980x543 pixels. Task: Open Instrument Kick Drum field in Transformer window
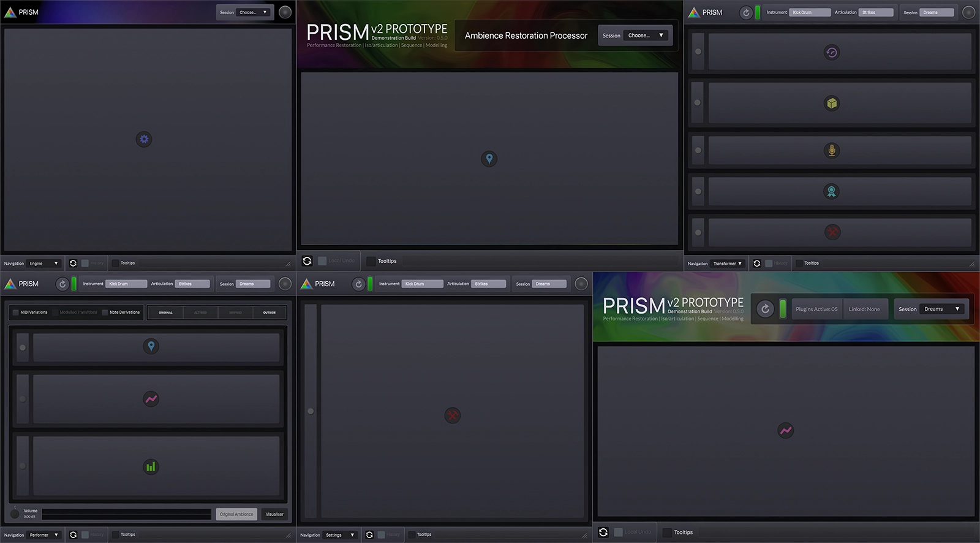point(810,12)
